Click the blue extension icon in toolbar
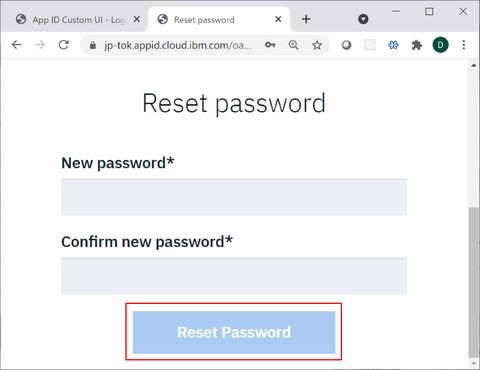Screen dimensions: 480x370 (393, 45)
